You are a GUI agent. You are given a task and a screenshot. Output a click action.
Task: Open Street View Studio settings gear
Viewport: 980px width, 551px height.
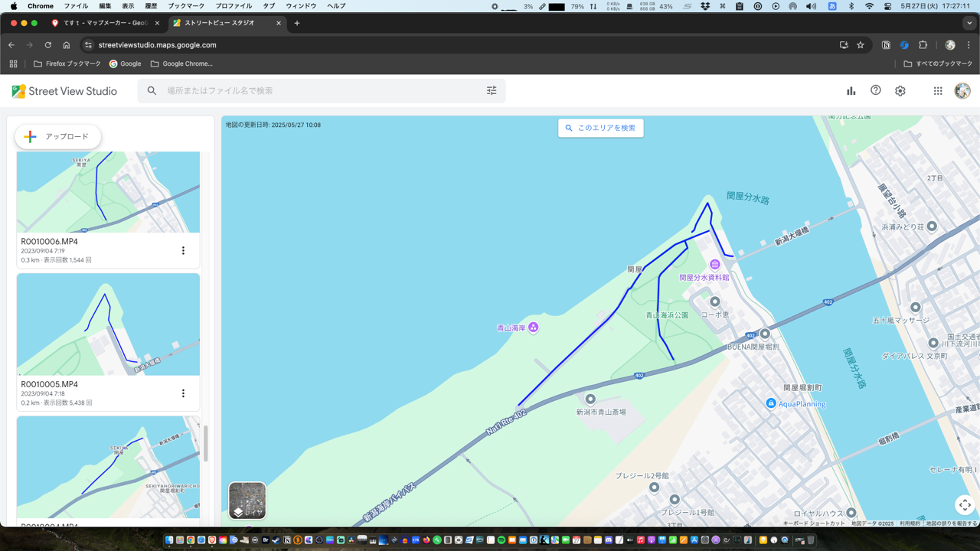(x=900, y=91)
